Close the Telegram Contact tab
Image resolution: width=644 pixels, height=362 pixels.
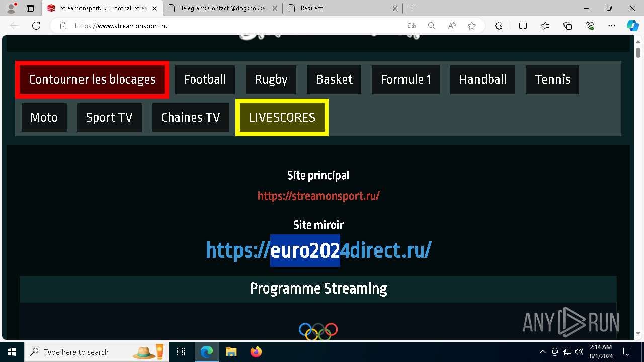[275, 8]
